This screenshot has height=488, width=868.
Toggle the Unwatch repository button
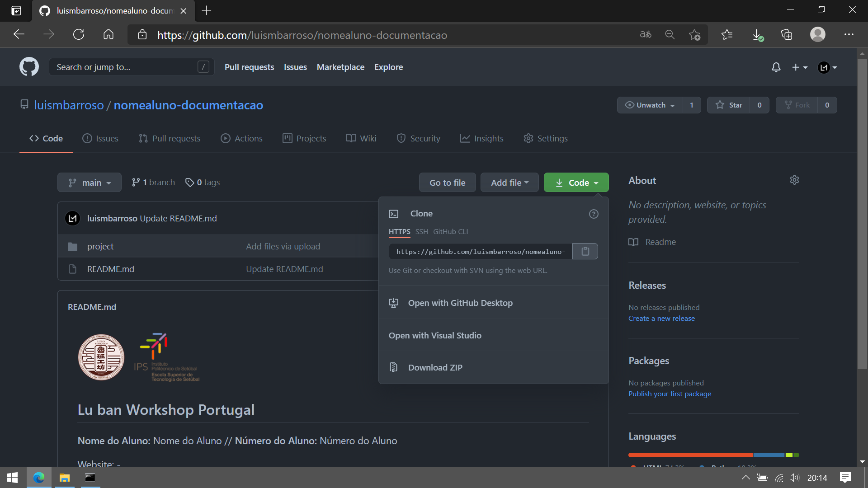click(x=650, y=105)
